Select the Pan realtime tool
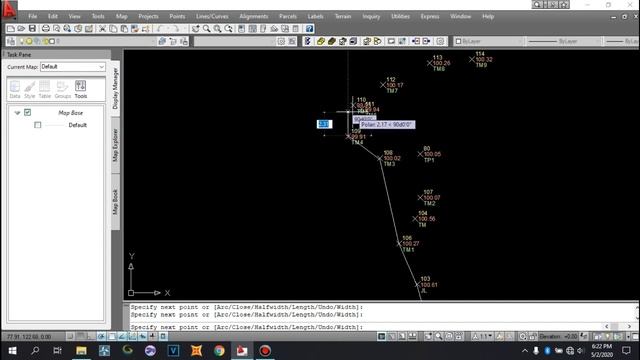This screenshot has height=360, width=640. (x=196, y=29)
